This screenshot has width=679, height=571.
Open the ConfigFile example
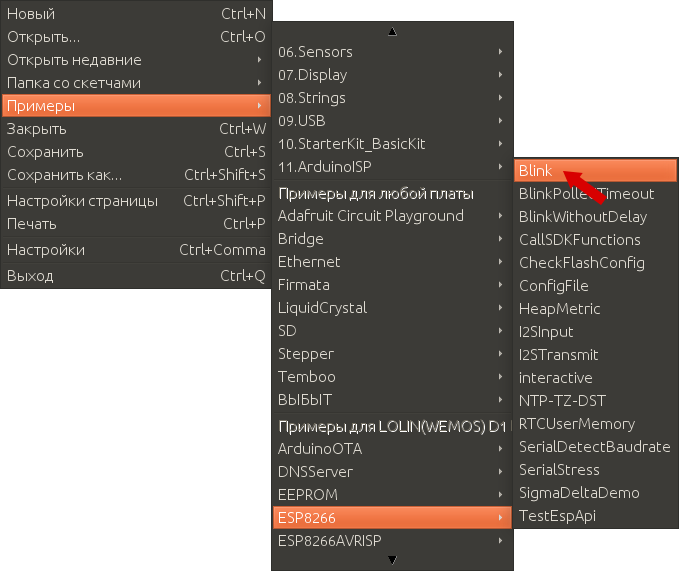coord(595,285)
